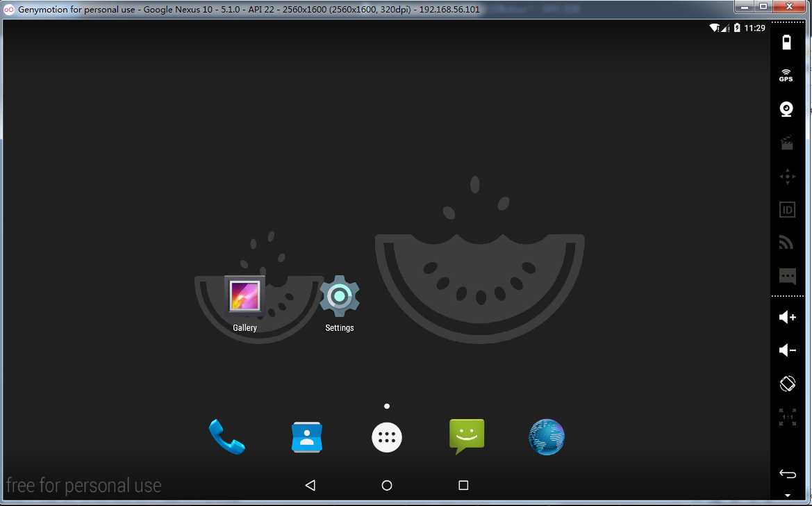Increase volume with Genymotion speaker plus
The width and height of the screenshot is (812, 506).
click(787, 317)
